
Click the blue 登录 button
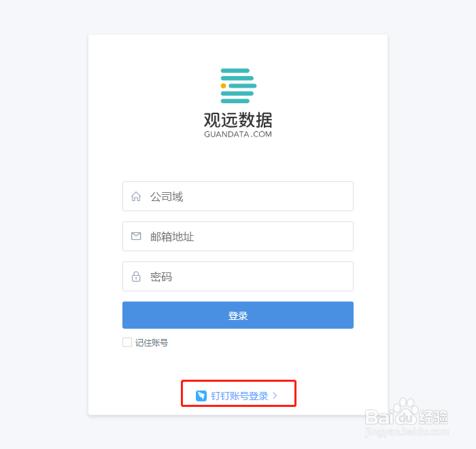[x=238, y=315]
